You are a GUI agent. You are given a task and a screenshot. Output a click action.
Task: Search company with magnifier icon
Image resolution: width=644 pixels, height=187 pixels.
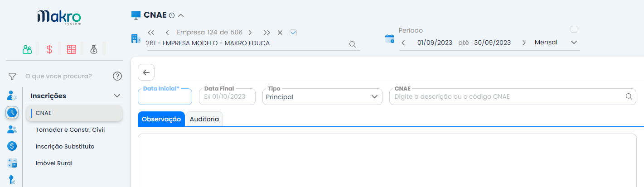[352, 44]
